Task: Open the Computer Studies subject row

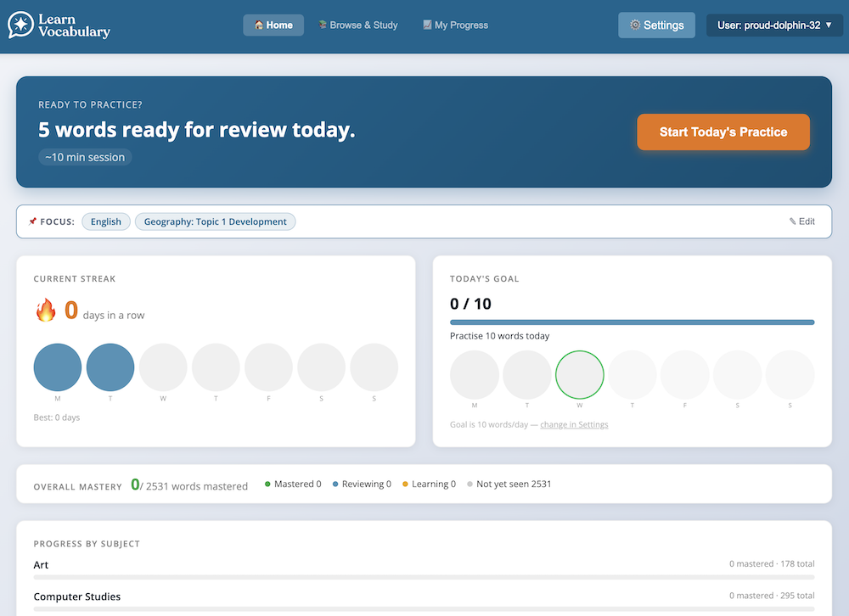Action: (77, 596)
